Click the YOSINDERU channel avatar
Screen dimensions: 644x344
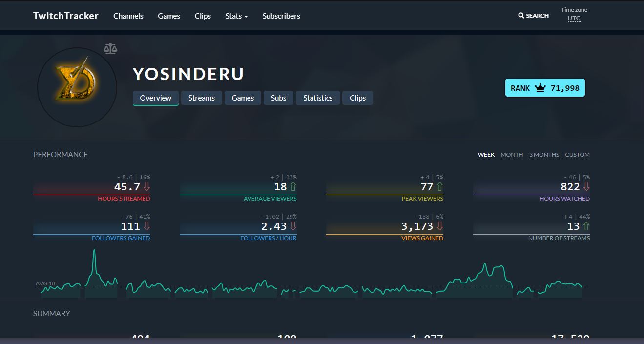[x=77, y=87]
